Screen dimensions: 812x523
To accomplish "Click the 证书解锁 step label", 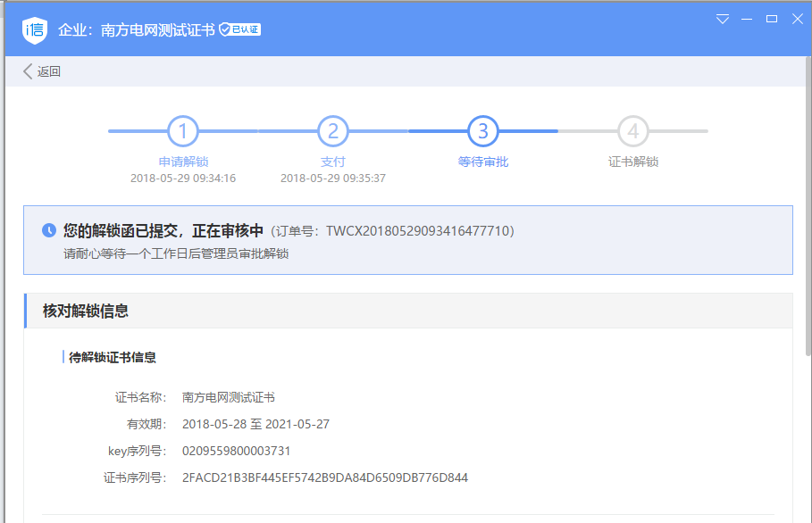I will (632, 162).
